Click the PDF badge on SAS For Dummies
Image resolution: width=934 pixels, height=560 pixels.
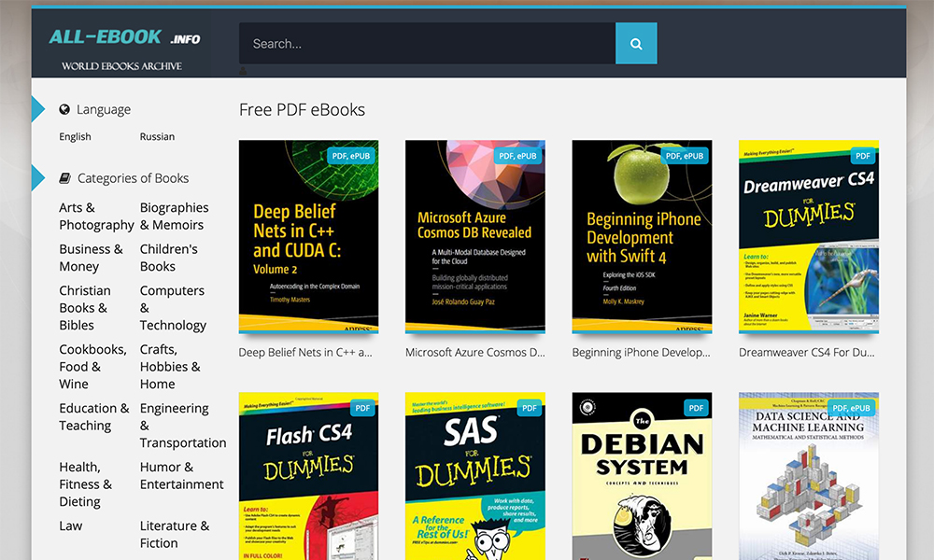click(x=530, y=408)
